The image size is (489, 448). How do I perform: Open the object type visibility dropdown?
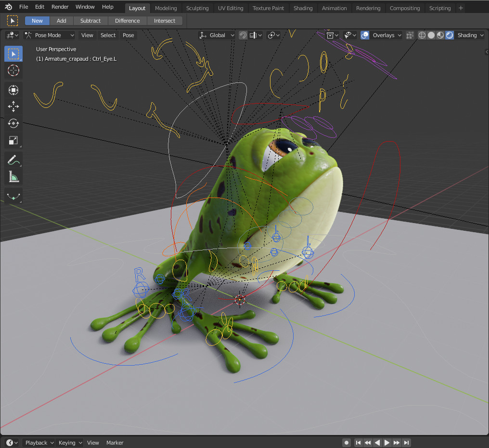[x=332, y=35]
